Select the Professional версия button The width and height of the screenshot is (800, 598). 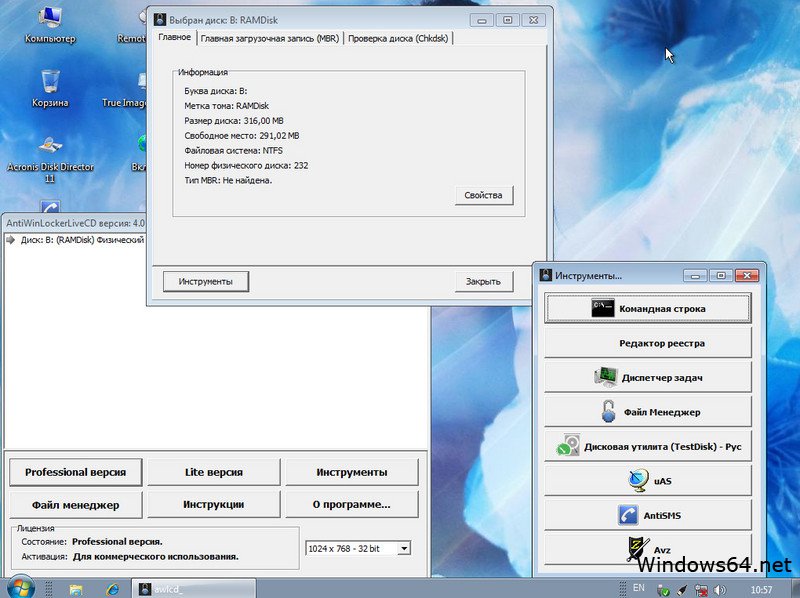pos(76,472)
